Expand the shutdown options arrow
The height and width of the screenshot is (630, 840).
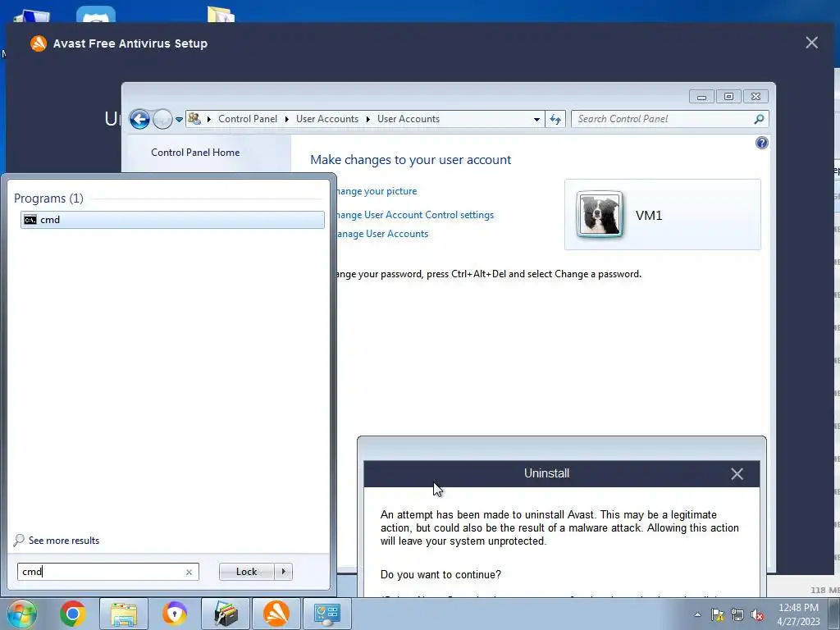[283, 572]
